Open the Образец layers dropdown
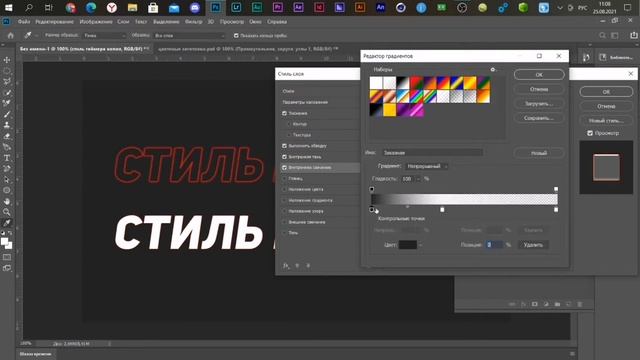Screen dimensions: 640x360 189,36
